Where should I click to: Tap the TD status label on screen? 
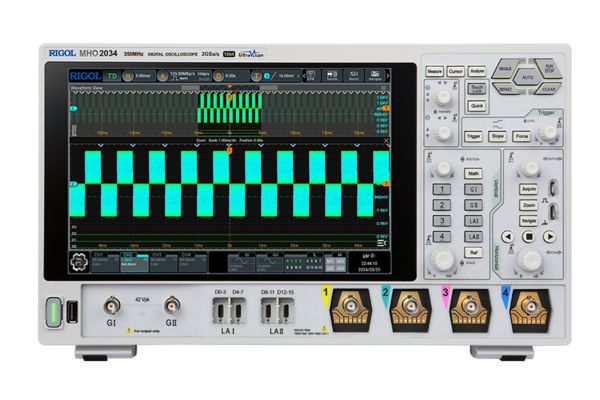112,76
